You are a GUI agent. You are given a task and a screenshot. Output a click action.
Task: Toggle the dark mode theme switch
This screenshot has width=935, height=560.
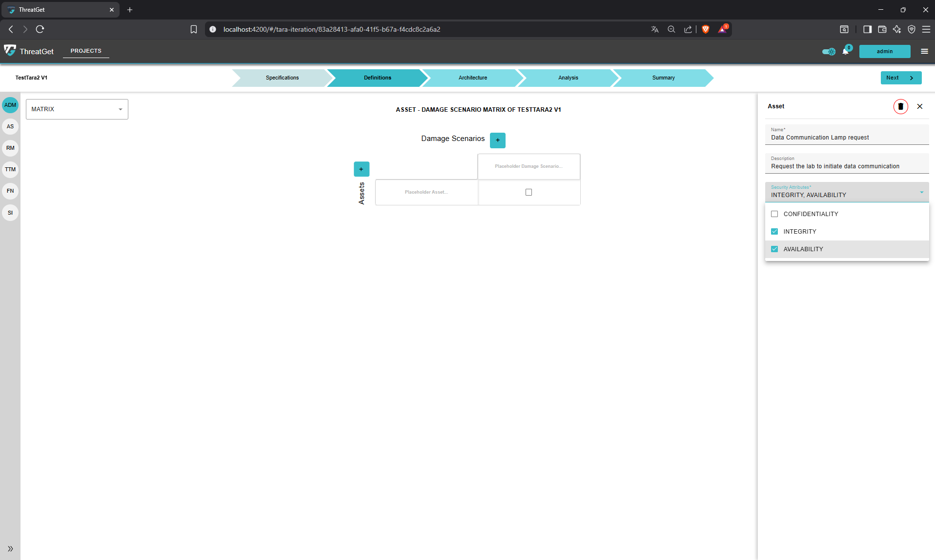828,51
